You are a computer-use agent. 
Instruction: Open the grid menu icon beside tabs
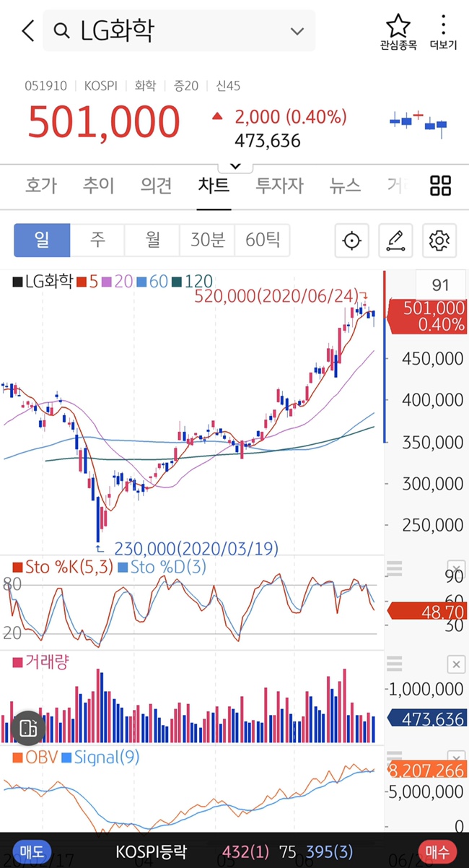coord(440,186)
